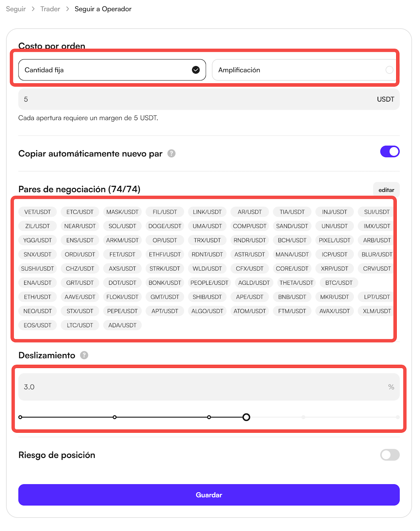Viewport: 420px width, 531px height.
Task: Click help icon next to Deslizamiento
Action: click(x=84, y=355)
